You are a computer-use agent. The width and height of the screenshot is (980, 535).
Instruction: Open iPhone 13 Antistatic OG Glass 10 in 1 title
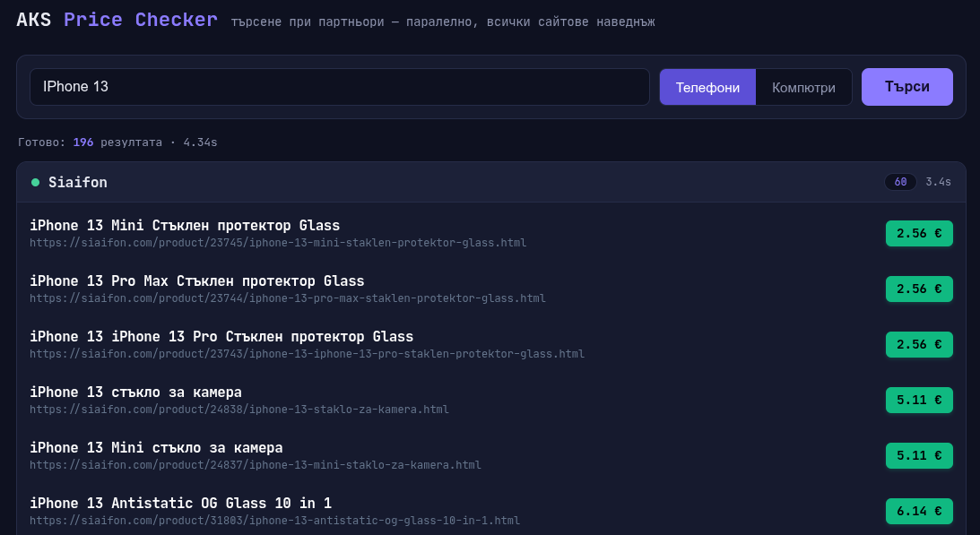[x=180, y=504]
